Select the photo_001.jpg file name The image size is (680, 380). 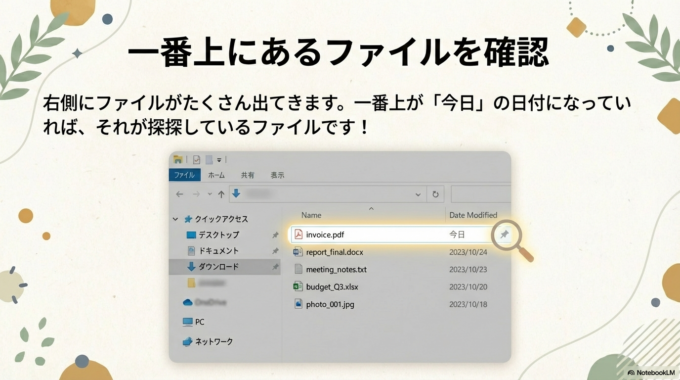click(x=330, y=304)
